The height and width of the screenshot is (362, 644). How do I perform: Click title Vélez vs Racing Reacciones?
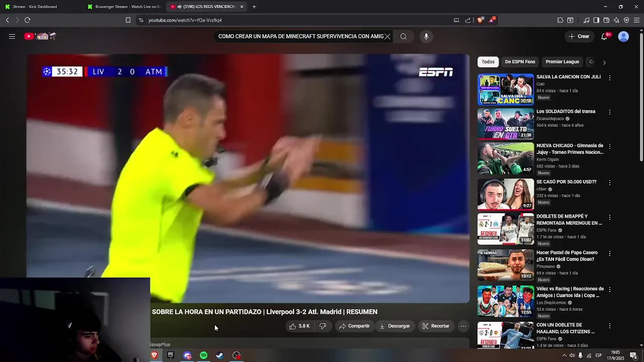(570, 292)
